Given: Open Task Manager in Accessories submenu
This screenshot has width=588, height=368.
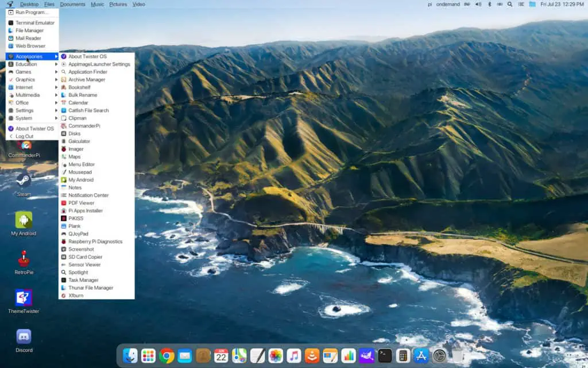Looking at the screenshot, I should (96, 280).
